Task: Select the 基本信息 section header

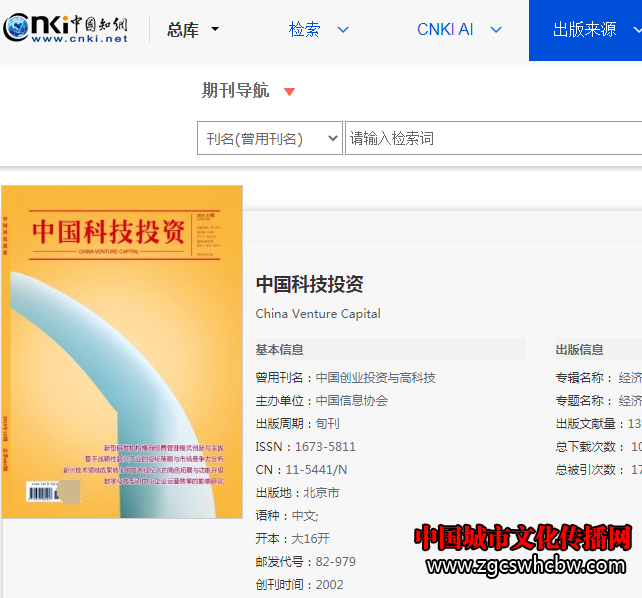Action: pyautogui.click(x=279, y=350)
